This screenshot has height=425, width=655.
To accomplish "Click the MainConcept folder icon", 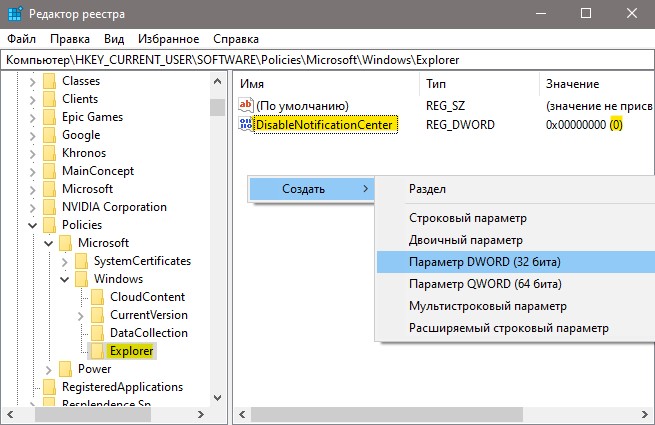I will point(50,171).
